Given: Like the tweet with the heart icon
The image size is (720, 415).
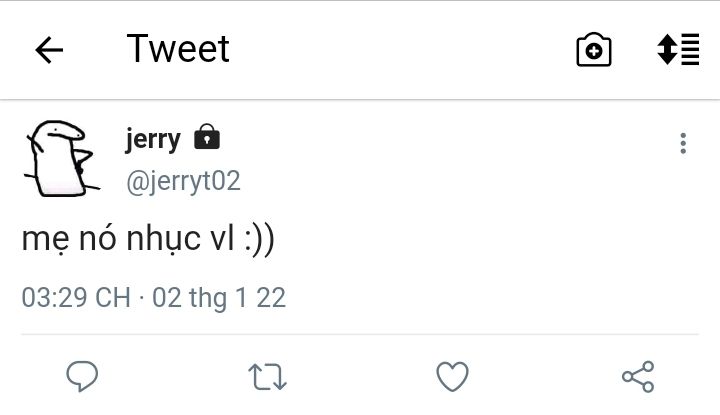Looking at the screenshot, I should (x=452, y=376).
